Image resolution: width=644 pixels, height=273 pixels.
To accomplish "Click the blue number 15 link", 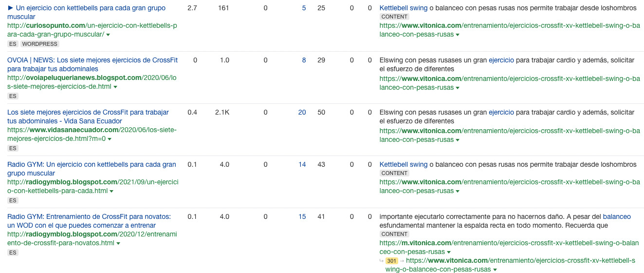I will [x=302, y=216].
